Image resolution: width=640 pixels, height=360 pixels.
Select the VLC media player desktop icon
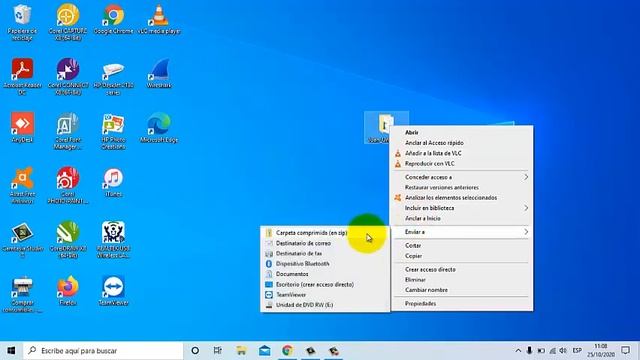[159, 20]
